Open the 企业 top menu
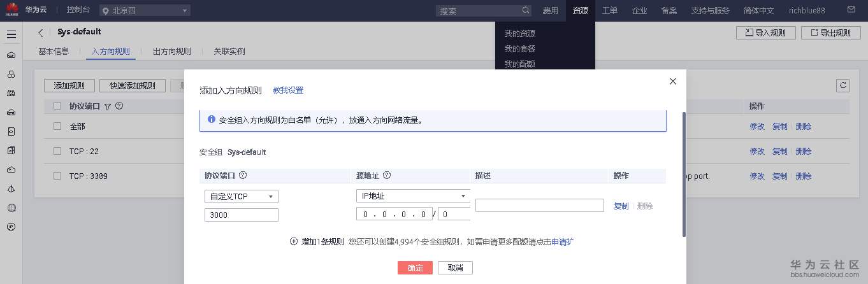 pos(639,11)
